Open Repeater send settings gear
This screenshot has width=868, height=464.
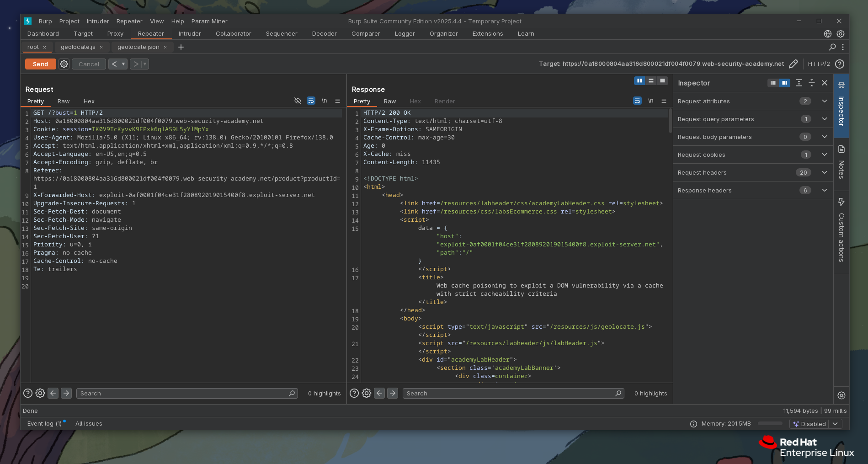click(64, 64)
